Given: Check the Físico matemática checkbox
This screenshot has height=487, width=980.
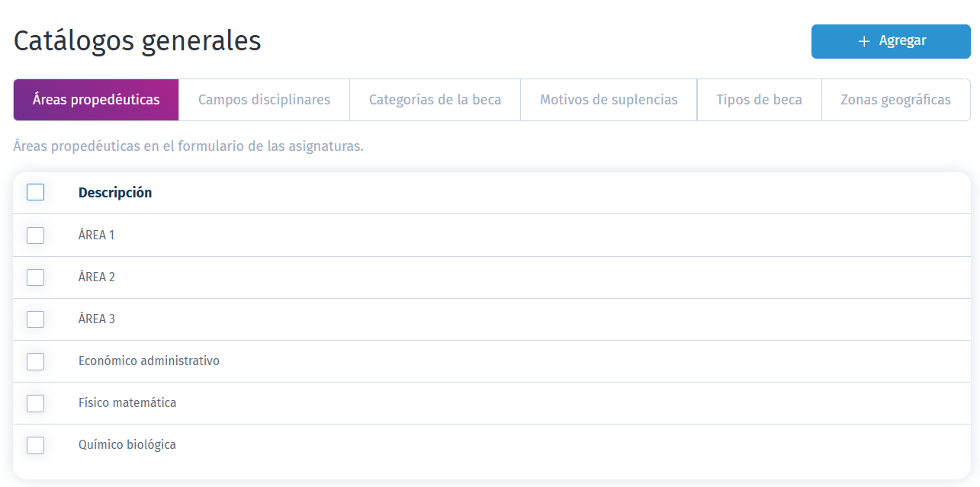Looking at the screenshot, I should tap(35, 403).
